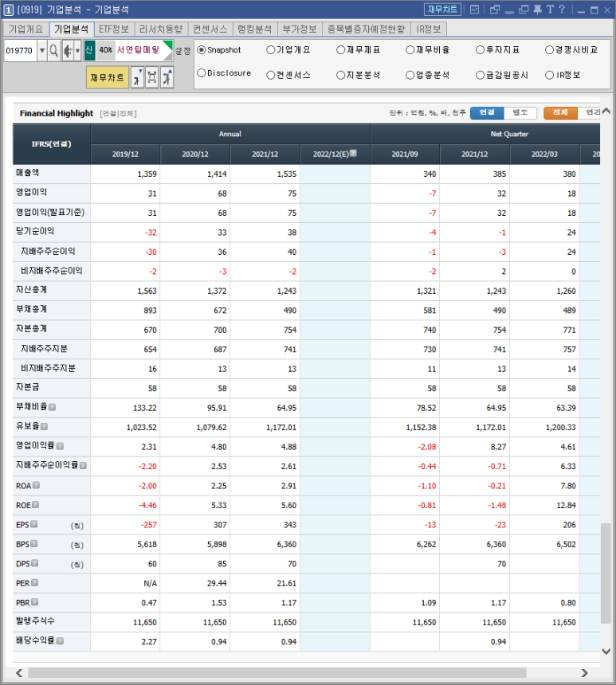The height and width of the screenshot is (685, 616).
Task: Switch to the 리서치동향 tab
Action: click(x=161, y=29)
